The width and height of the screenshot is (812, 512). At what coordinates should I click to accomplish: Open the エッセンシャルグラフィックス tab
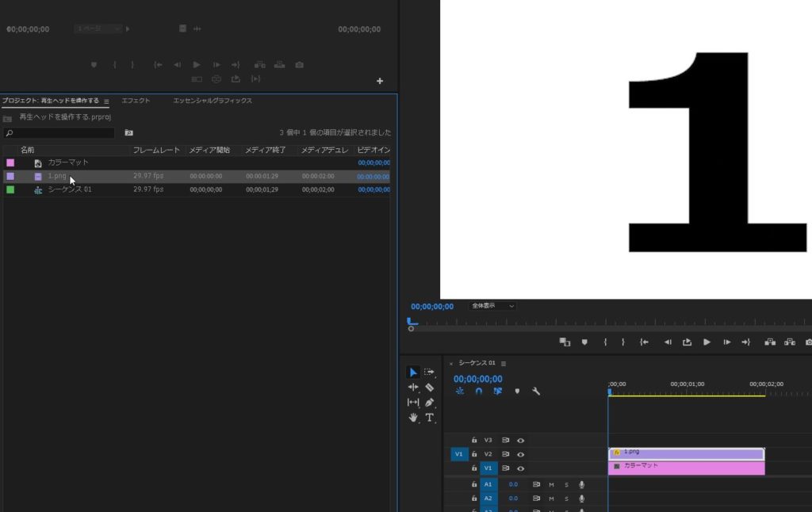(x=213, y=101)
